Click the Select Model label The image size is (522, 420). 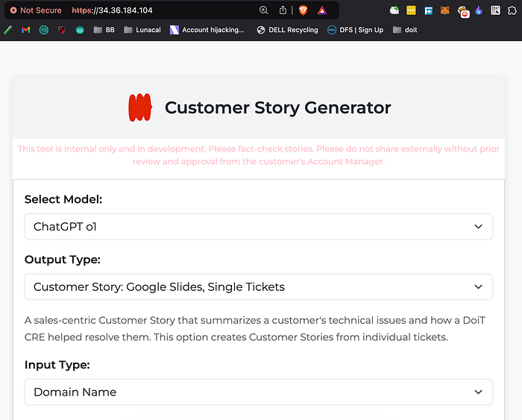63,199
